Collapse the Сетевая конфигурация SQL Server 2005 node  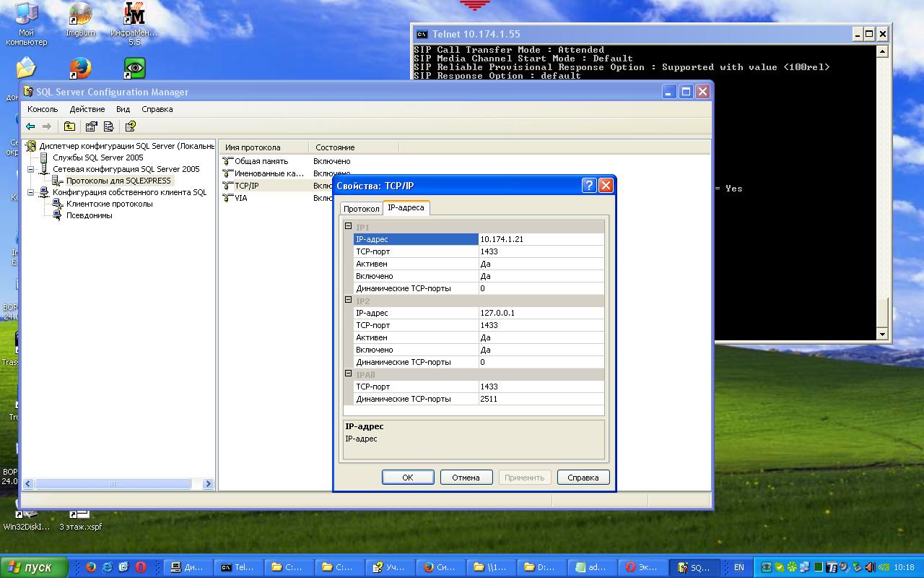tap(31, 169)
